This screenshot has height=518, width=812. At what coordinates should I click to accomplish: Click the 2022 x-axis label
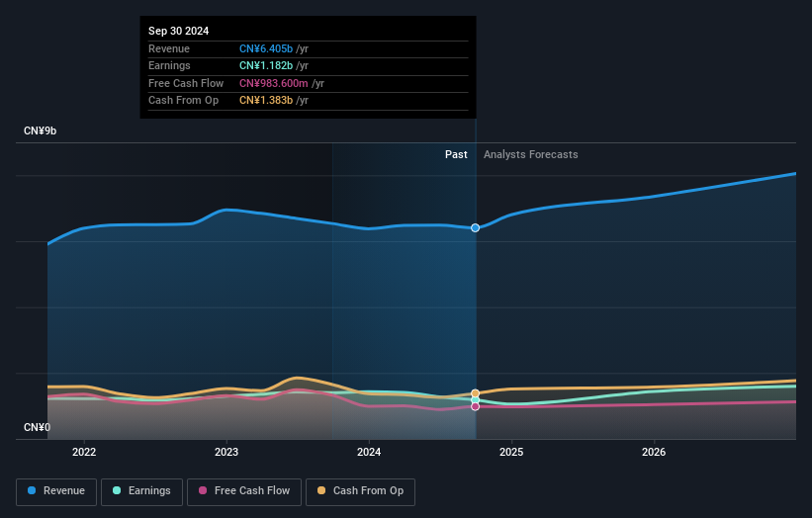84,452
